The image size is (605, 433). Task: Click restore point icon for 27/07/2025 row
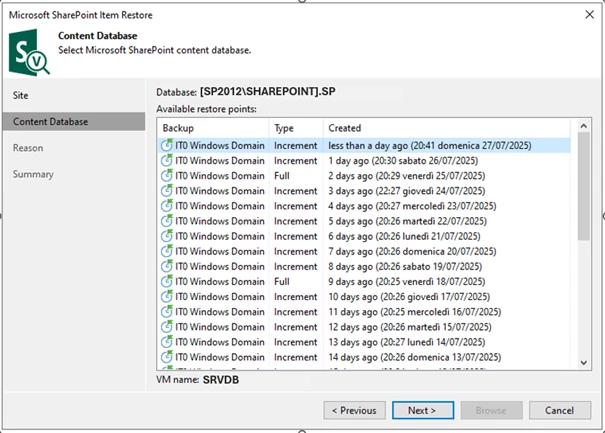167,145
